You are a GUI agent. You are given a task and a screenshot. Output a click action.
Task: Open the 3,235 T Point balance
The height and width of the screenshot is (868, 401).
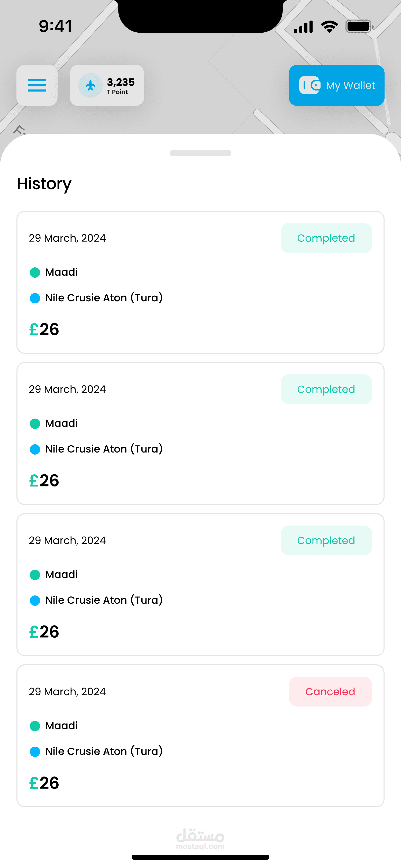coord(120,86)
